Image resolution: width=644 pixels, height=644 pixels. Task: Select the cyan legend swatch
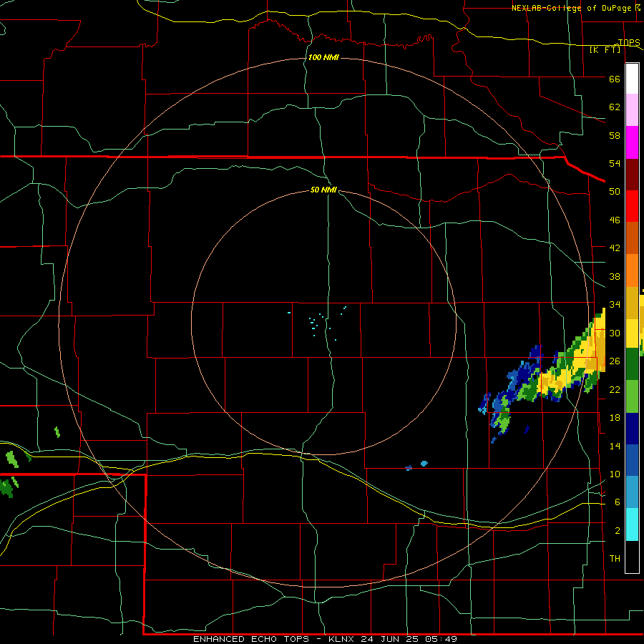pyautogui.click(x=632, y=524)
